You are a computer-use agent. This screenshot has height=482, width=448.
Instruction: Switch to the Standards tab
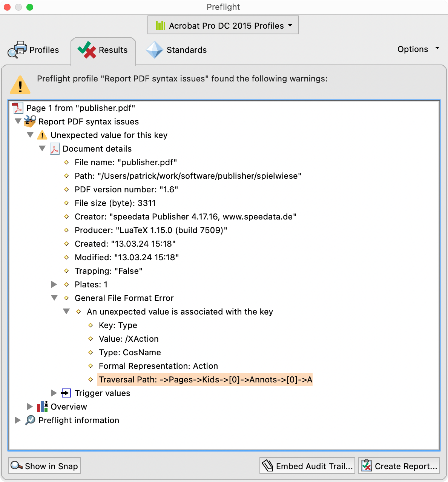176,50
